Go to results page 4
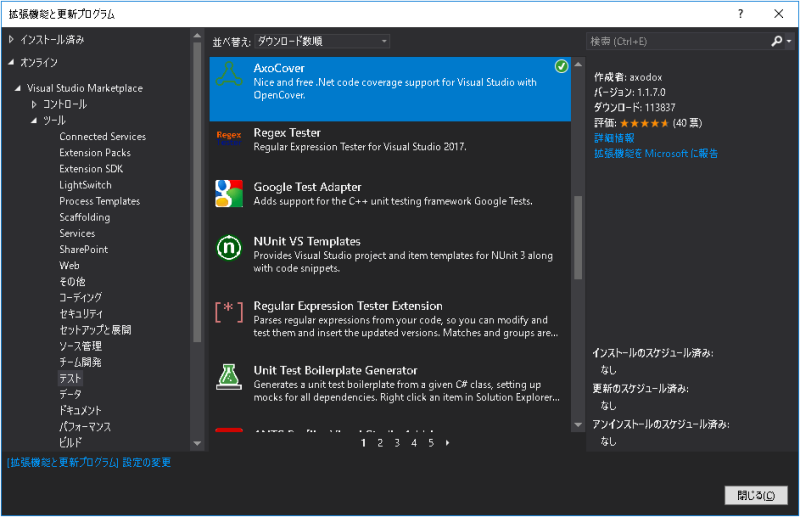 click(414, 443)
